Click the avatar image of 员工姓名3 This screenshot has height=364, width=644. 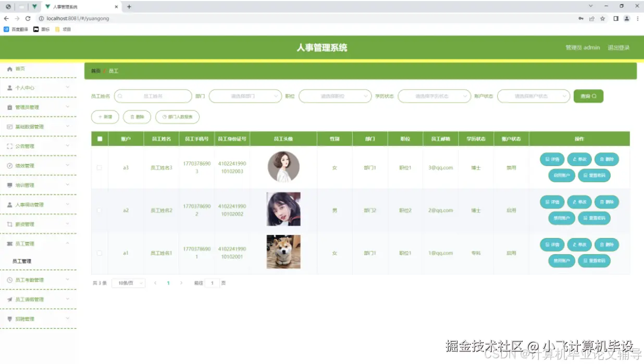pos(283,167)
